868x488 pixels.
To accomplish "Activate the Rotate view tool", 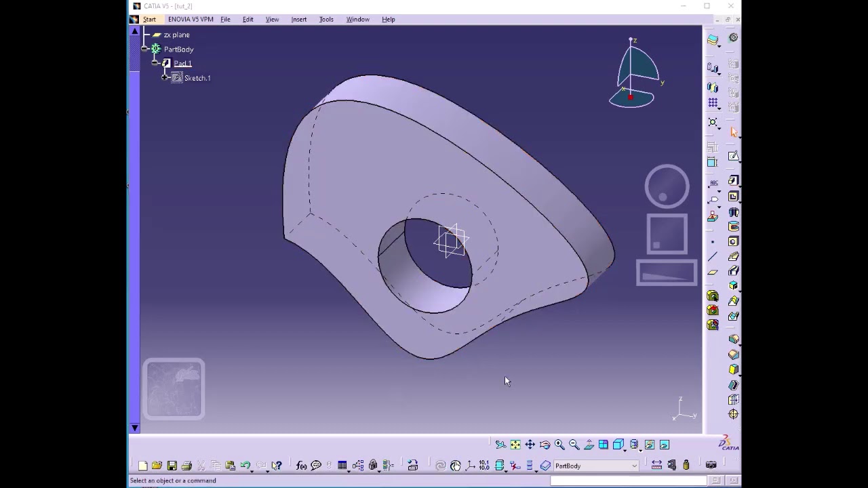I will [x=545, y=445].
